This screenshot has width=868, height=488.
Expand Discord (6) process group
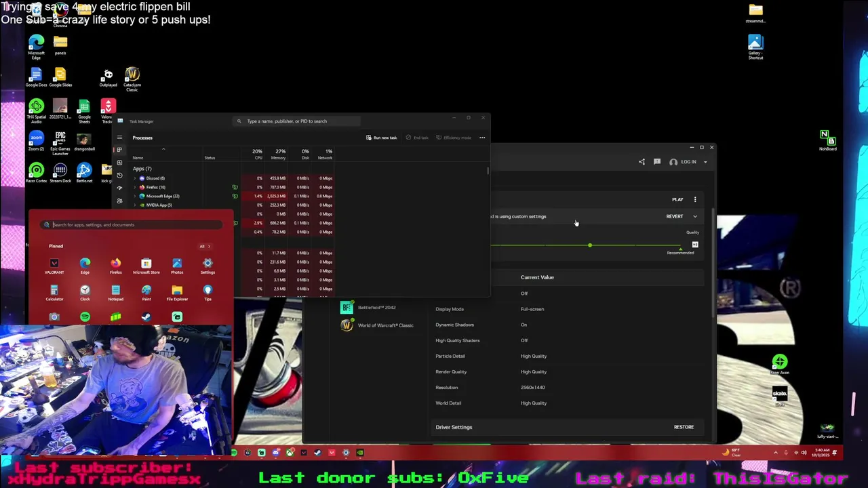[134, 178]
